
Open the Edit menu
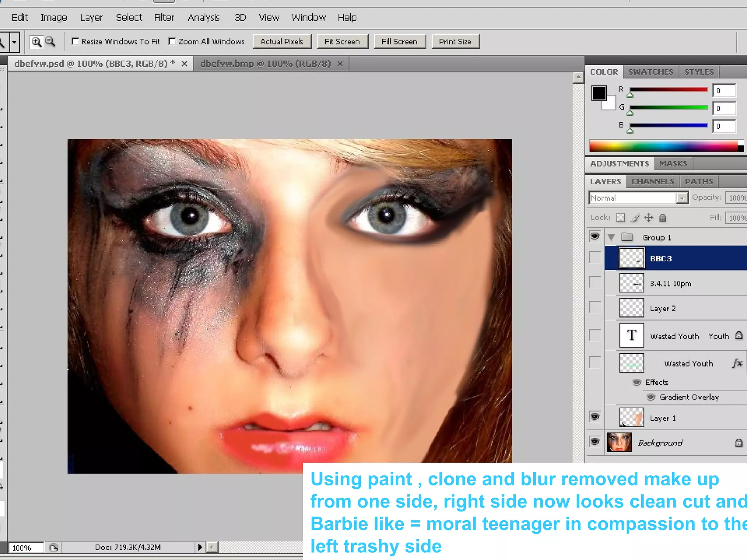(20, 17)
